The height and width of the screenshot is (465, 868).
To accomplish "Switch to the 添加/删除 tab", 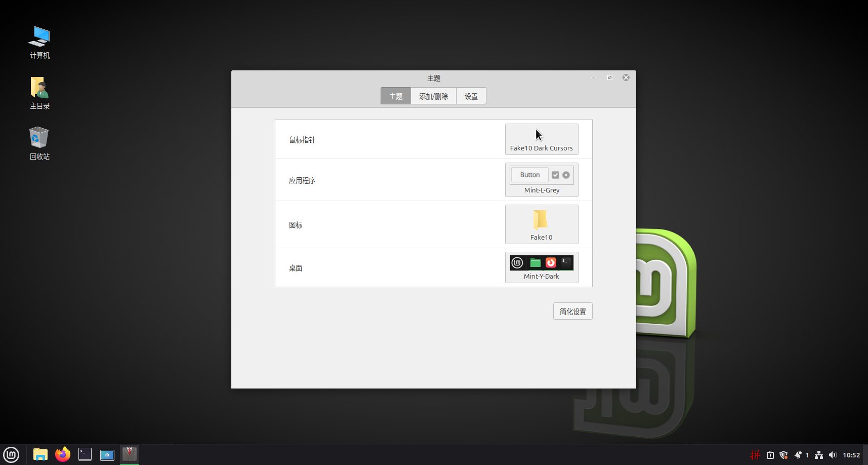I will point(433,96).
